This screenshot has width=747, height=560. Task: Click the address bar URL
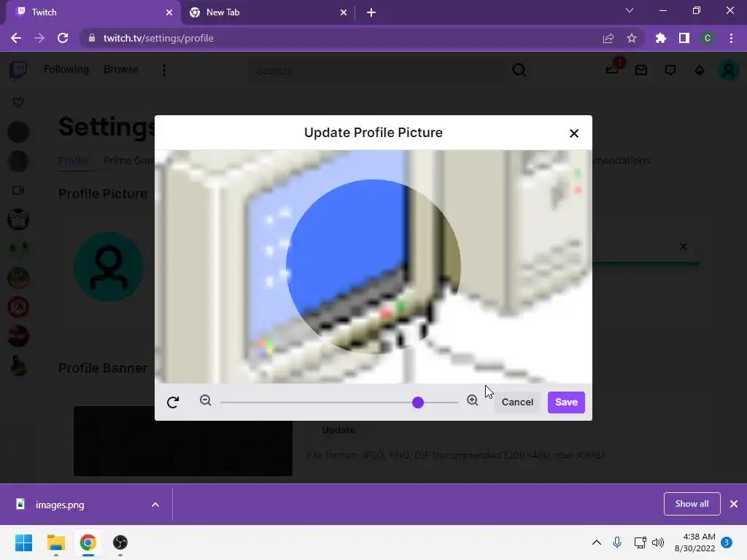point(158,38)
